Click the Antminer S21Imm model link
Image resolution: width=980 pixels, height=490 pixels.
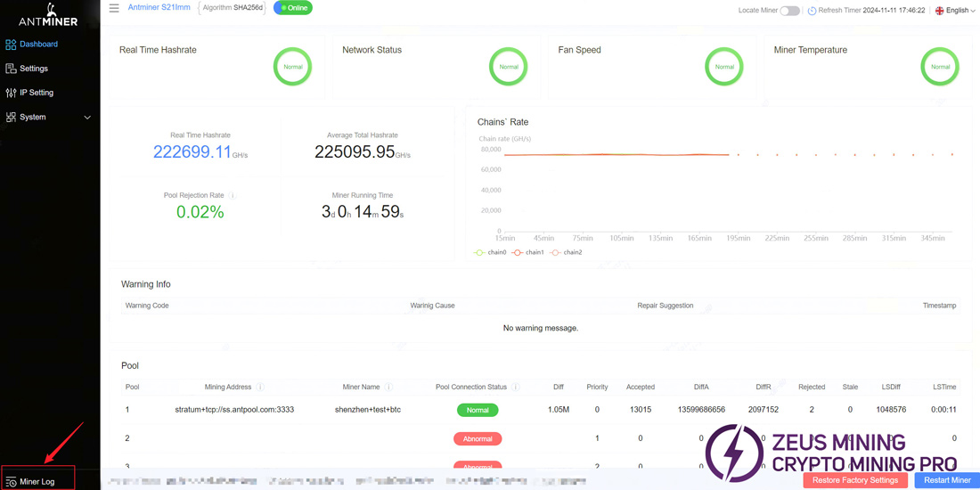(x=159, y=7)
